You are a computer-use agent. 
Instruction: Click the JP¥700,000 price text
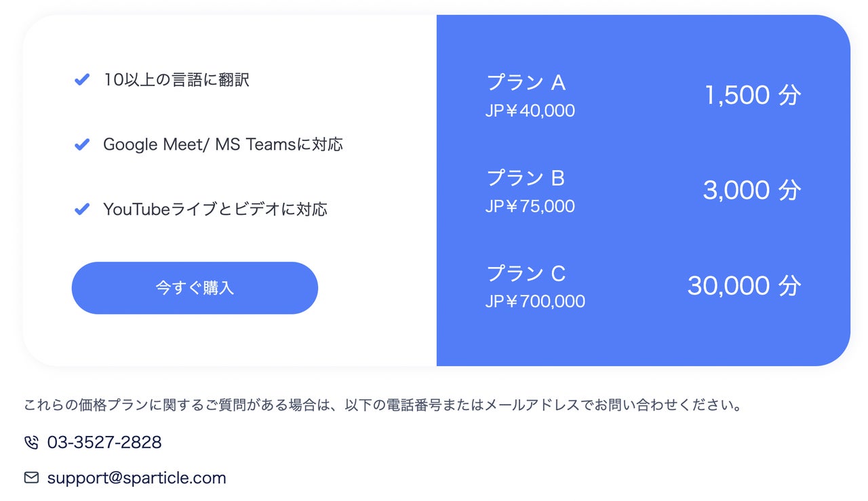(535, 302)
